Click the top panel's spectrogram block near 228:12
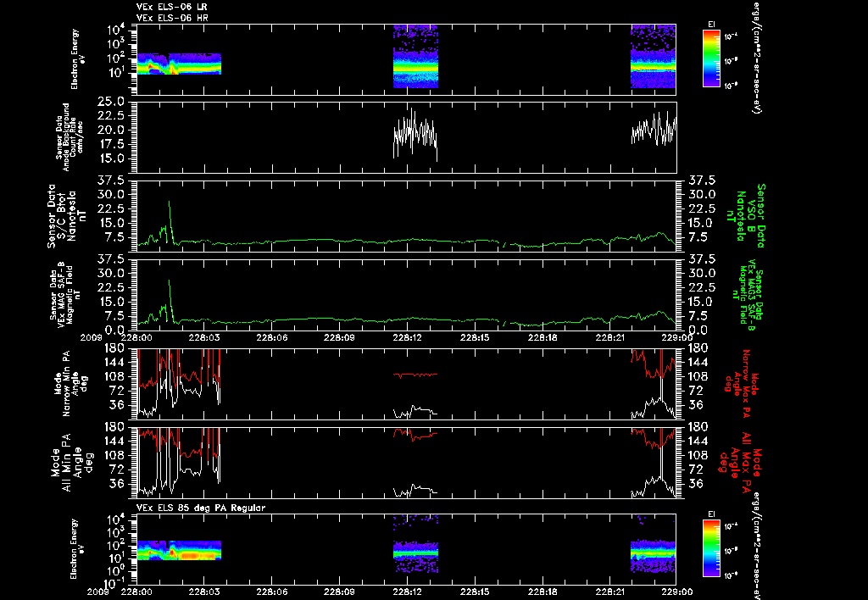This screenshot has width=868, height=600. [x=415, y=56]
